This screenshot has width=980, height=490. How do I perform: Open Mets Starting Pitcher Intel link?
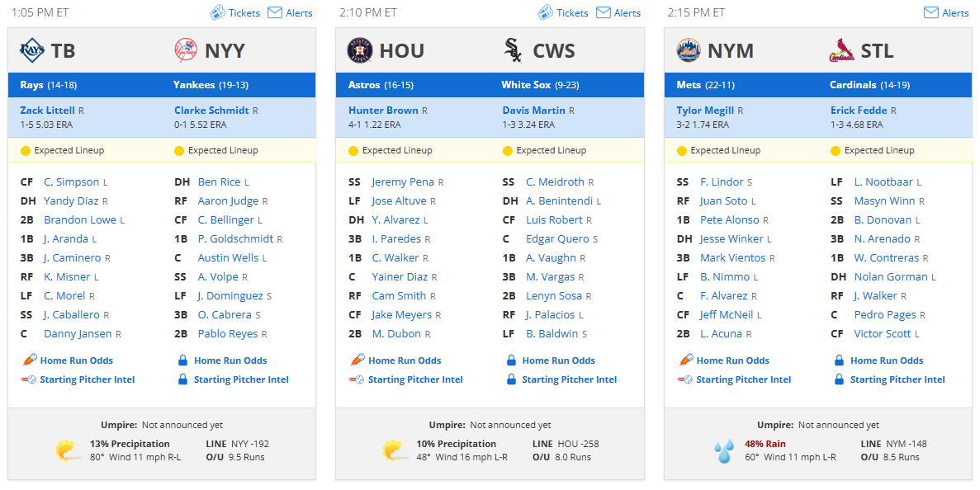click(744, 379)
